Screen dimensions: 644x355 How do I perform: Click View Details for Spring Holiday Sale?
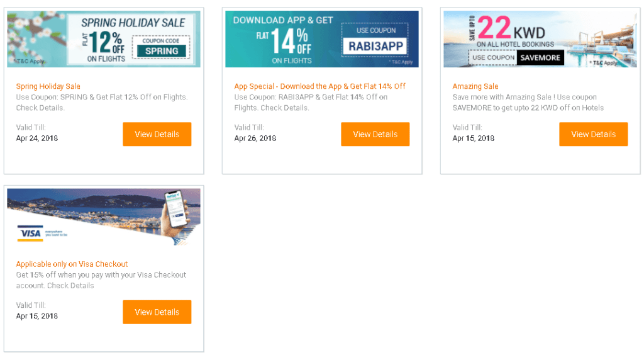(157, 134)
